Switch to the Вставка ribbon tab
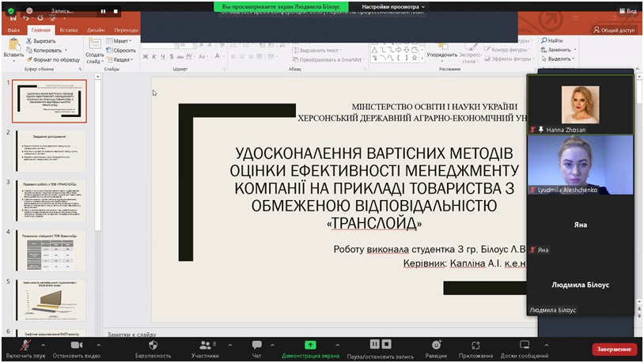 tap(69, 30)
